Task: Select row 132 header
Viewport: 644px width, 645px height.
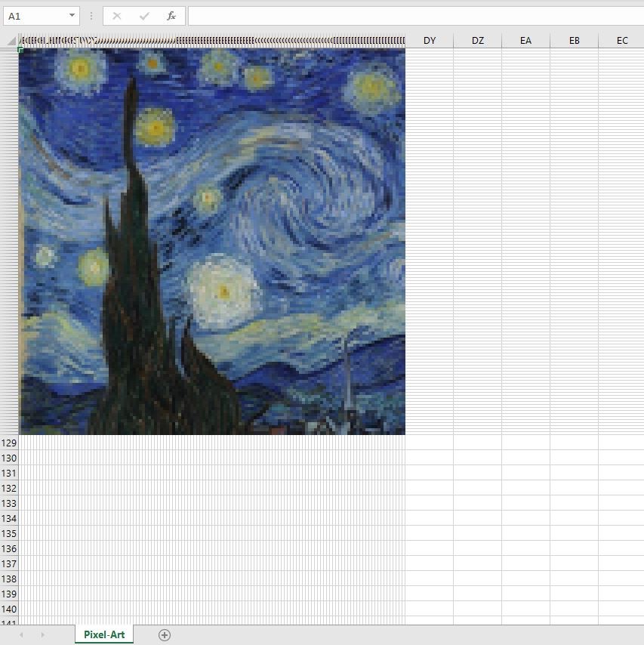Action: pos(9,488)
